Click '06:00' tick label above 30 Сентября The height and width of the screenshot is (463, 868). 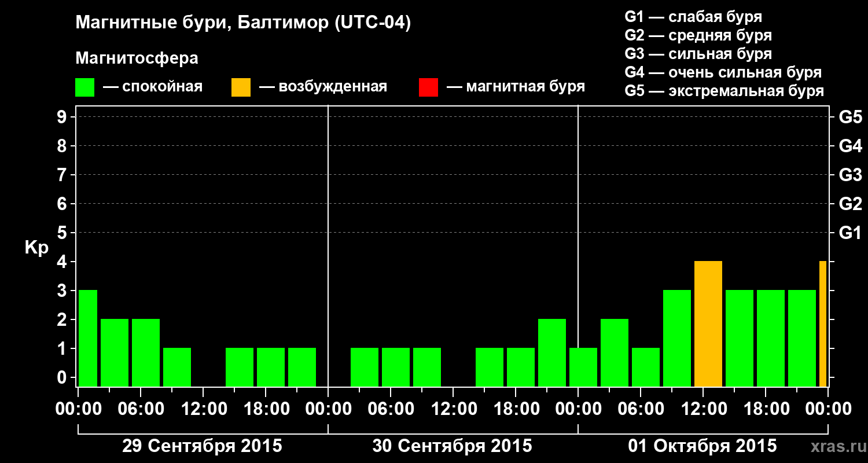pyautogui.click(x=391, y=409)
